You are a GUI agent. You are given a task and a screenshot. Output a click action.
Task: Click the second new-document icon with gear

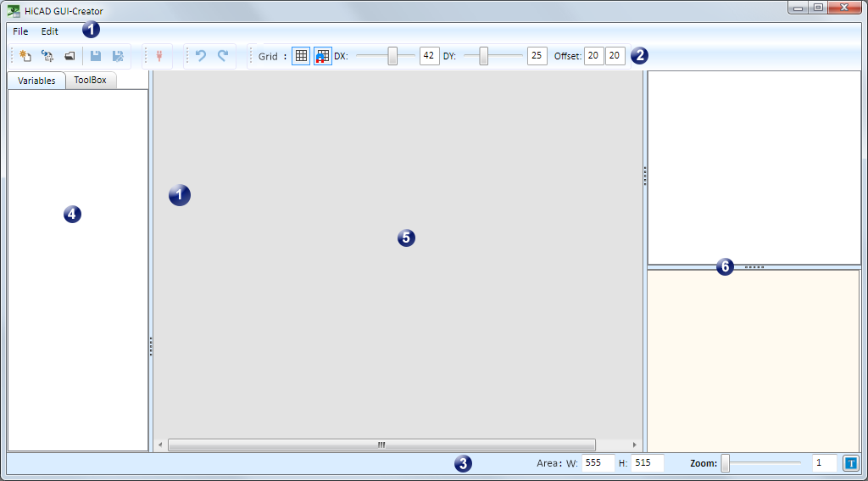tap(47, 56)
